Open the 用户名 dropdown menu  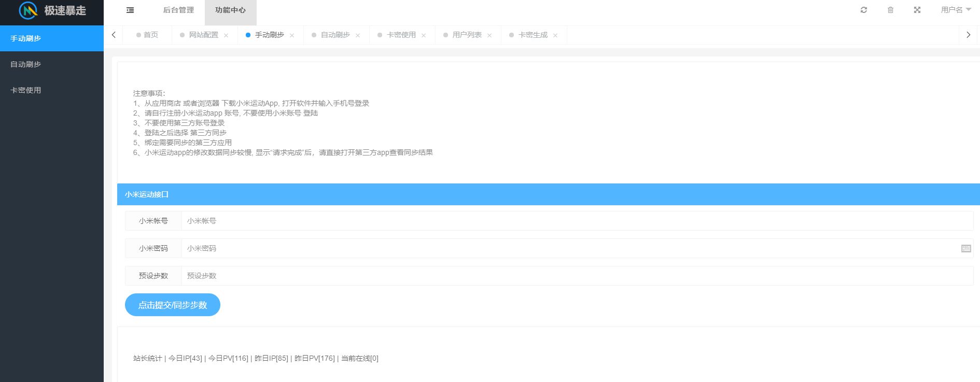pos(956,10)
